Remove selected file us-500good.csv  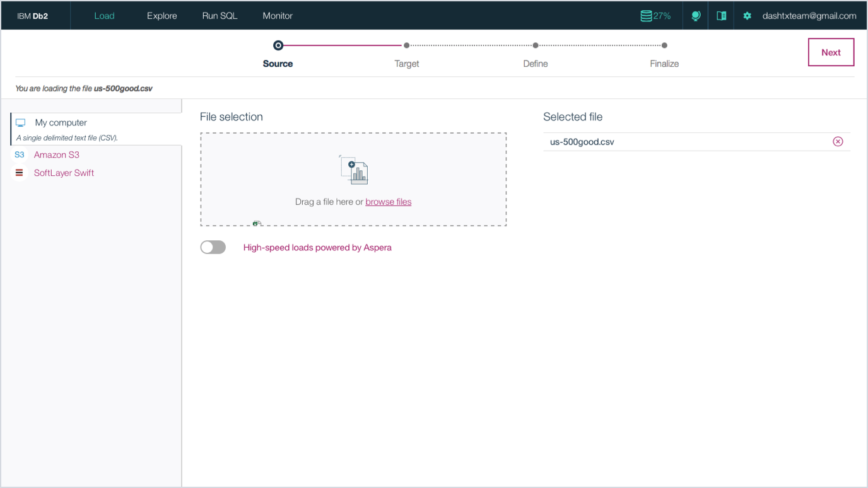838,141
